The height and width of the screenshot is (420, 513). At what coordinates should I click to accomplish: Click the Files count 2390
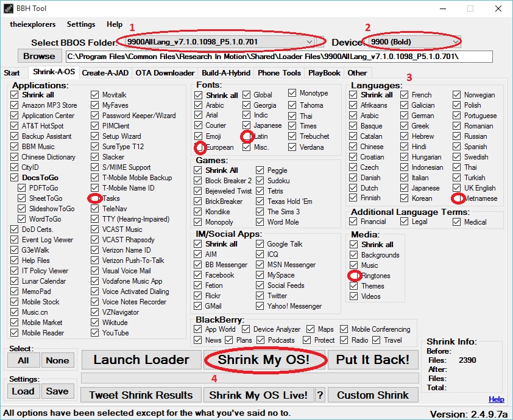[x=467, y=360]
